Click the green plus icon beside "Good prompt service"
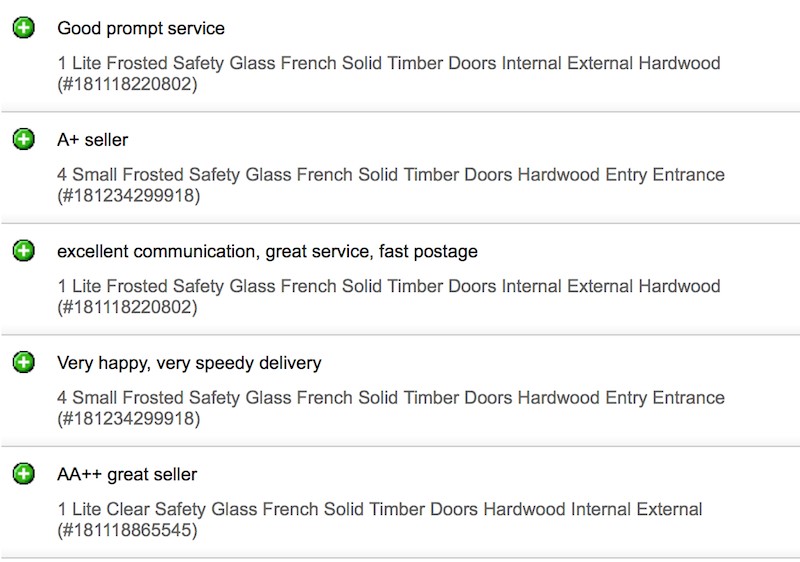This screenshot has height=562, width=800. click(x=24, y=28)
